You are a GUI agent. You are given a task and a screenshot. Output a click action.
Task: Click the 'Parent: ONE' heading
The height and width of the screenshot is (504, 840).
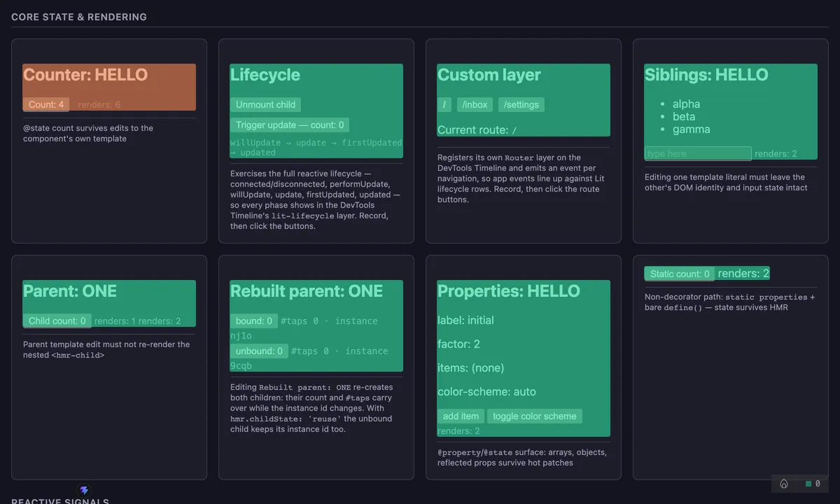(70, 290)
